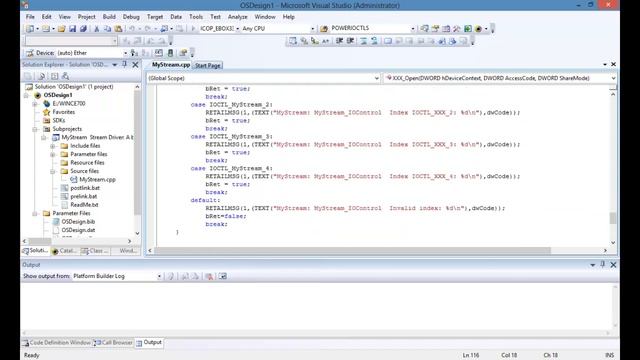Open the Analyze menu
Screen dimensions: 640x360
[x=238, y=17]
